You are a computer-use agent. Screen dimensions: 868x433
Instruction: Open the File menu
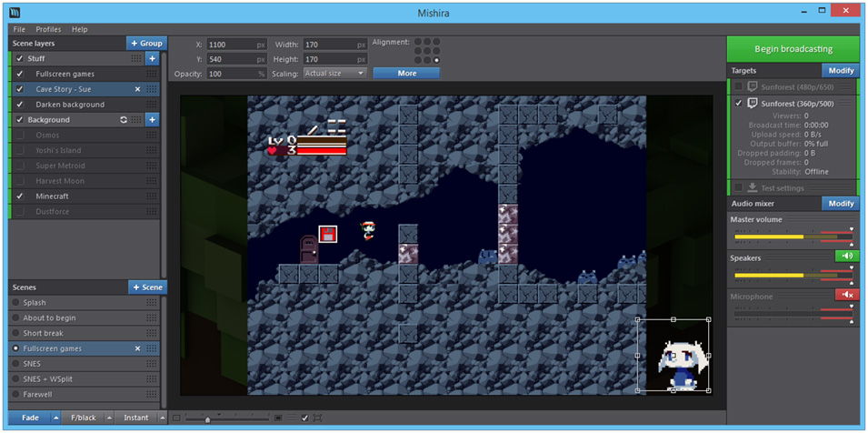tap(19, 29)
